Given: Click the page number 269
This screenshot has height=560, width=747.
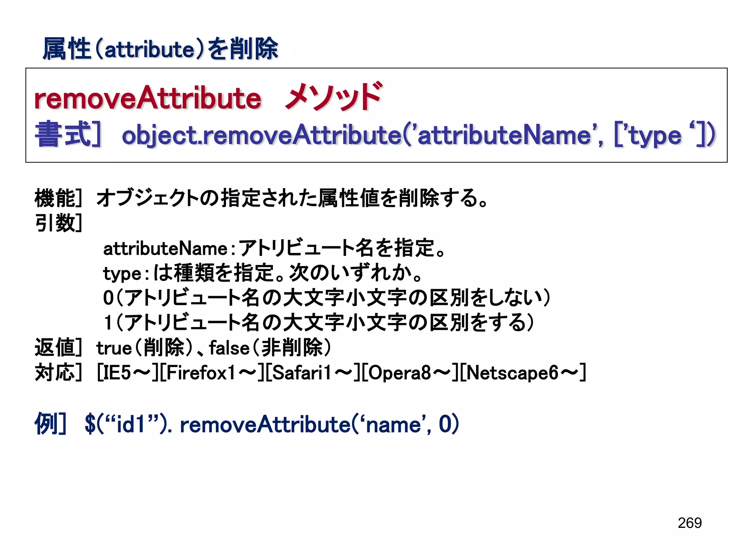Looking at the screenshot, I should coord(690,523).
